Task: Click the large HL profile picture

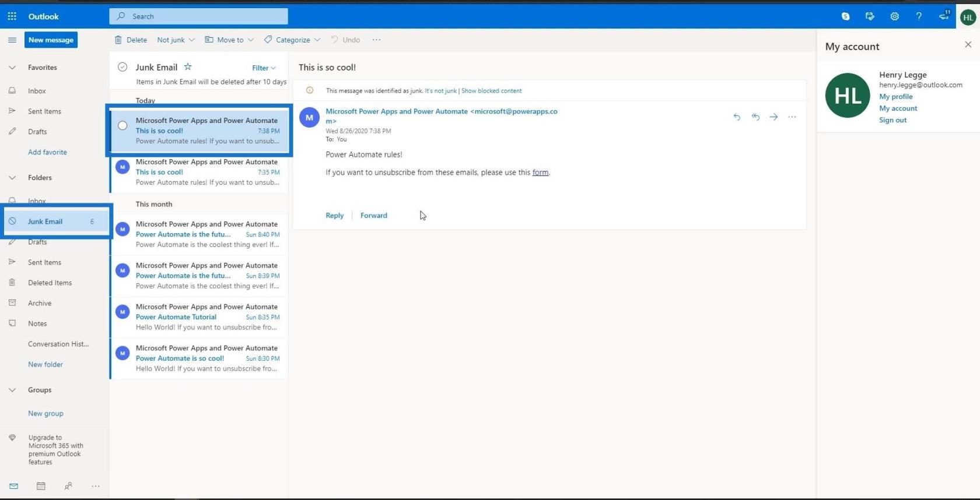Action: click(x=848, y=95)
